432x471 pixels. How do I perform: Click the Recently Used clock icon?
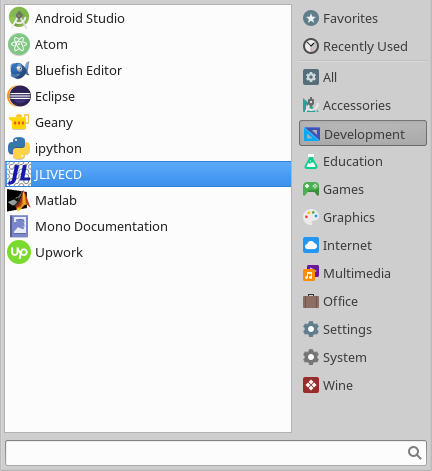coord(311,46)
